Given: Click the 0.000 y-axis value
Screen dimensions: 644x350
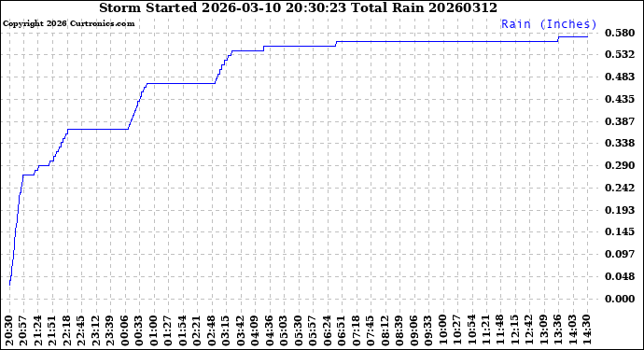Looking at the screenshot, I should [620, 299].
